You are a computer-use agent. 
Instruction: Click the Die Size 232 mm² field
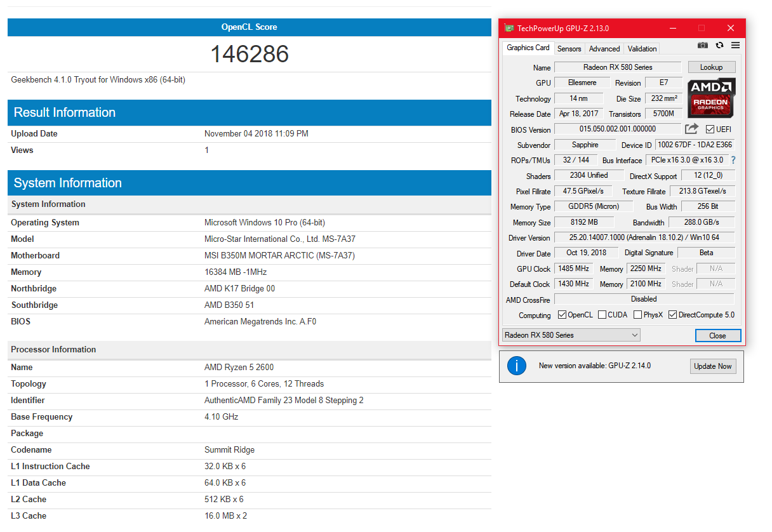(664, 98)
